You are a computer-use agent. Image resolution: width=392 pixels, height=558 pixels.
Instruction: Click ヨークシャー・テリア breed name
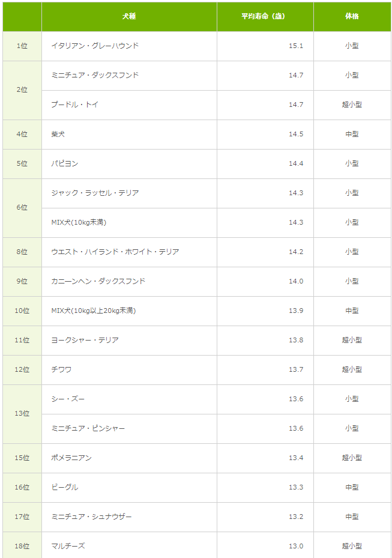point(85,340)
